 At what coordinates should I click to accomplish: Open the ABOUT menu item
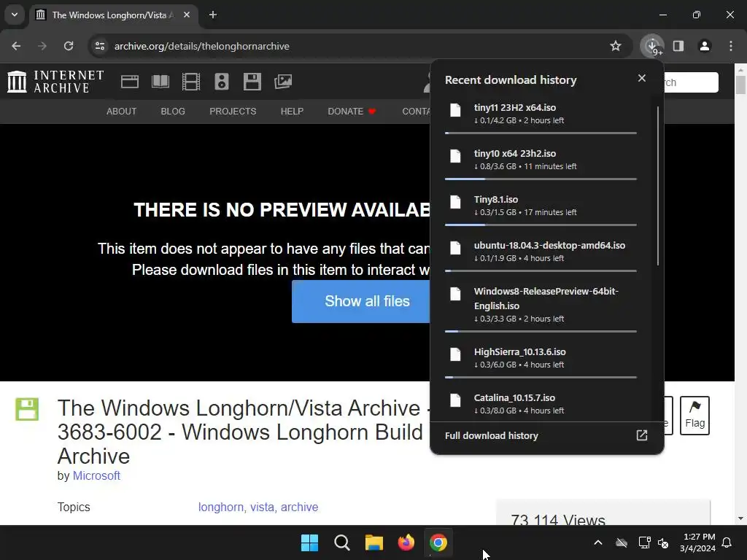tap(122, 112)
